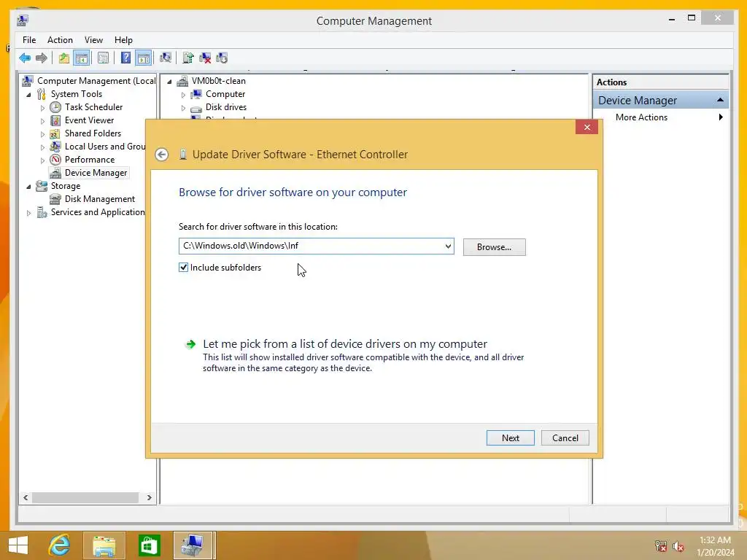Click the Properties toolbar icon
This screenshot has width=747, height=560.
(103, 58)
